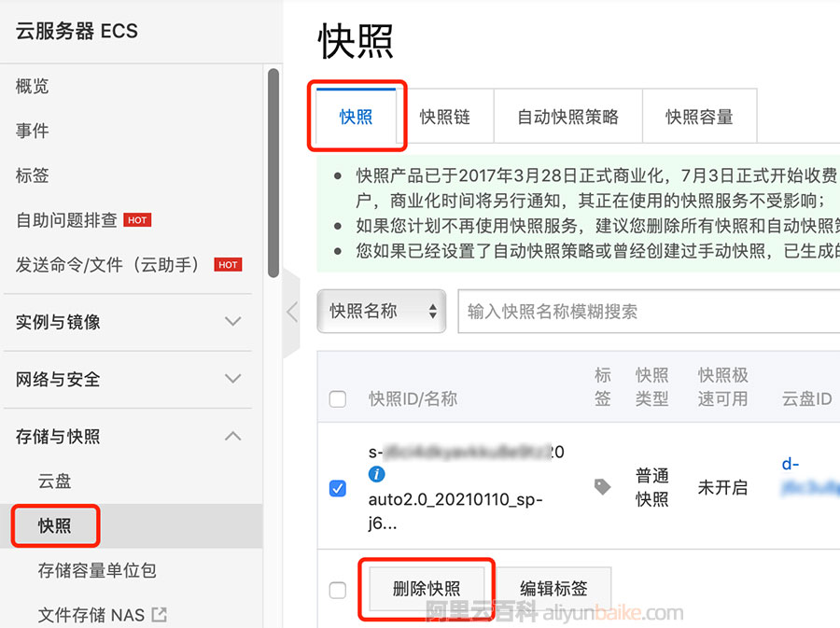The image size is (840, 628).
Task: Click HOT badge beside 发送命令/文件
Action: [x=228, y=264]
